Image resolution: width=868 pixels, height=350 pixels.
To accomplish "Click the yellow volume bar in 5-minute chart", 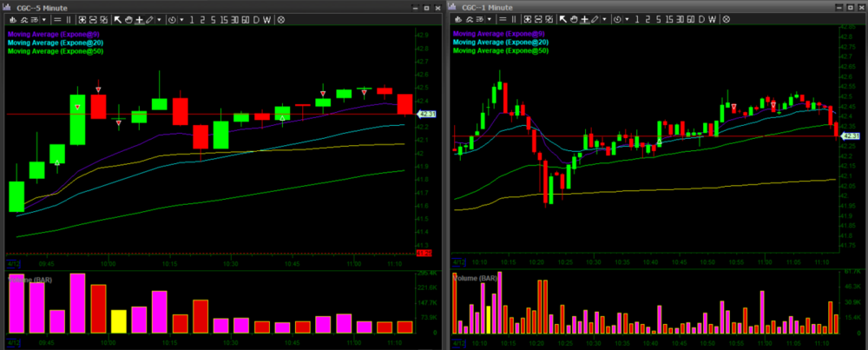I will tap(119, 321).
